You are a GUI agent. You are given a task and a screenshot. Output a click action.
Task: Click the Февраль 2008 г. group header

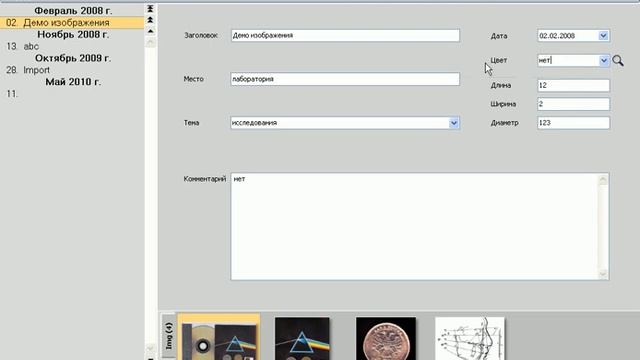[73, 11]
